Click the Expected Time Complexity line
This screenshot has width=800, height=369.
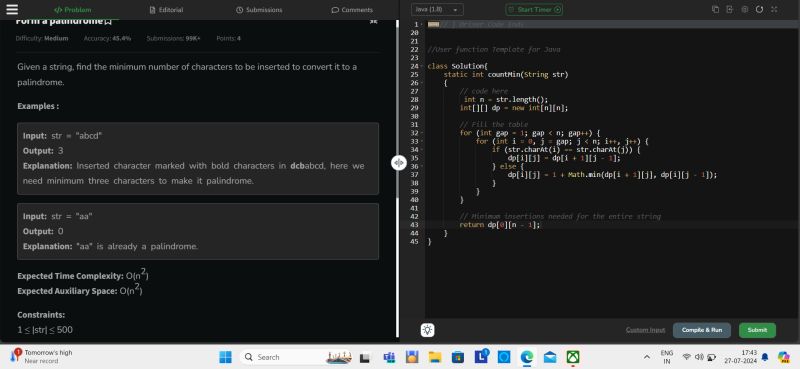click(x=83, y=275)
